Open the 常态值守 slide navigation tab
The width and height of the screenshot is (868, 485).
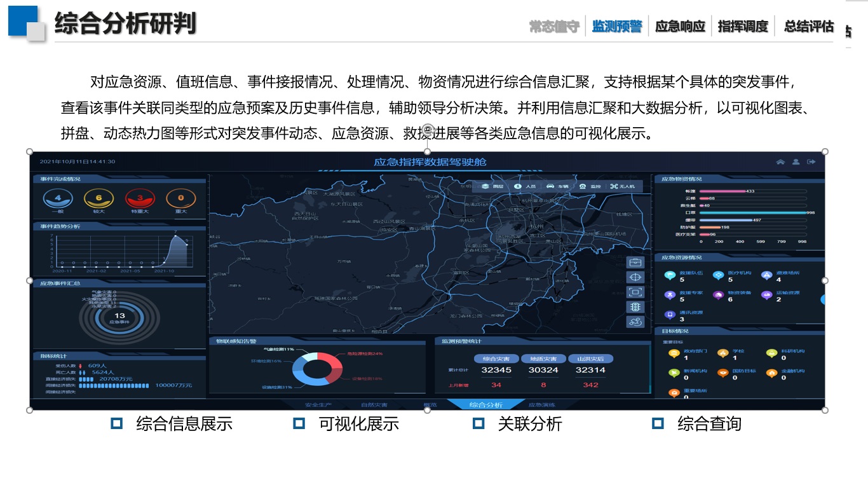[554, 26]
